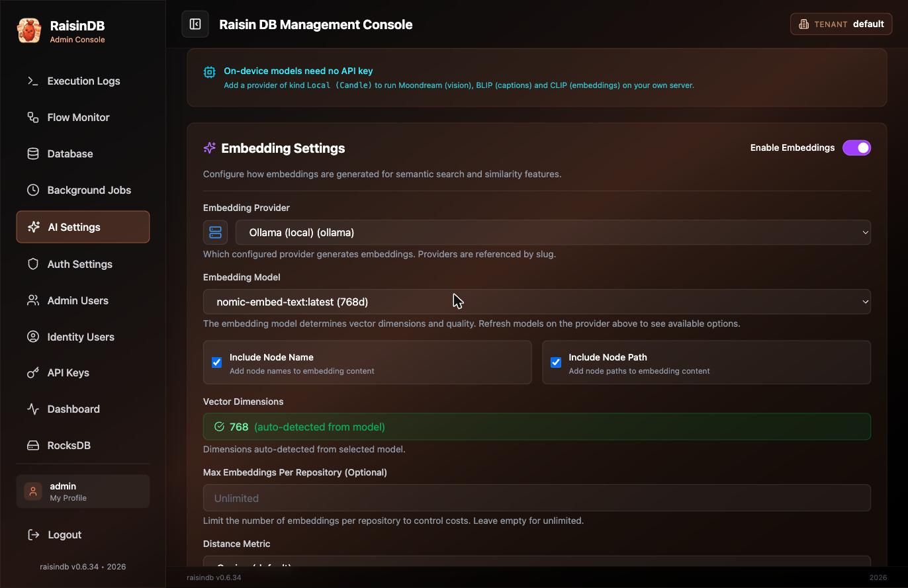Uncheck Include Node Path checkbox
Viewport: 908px width, 588px height.
556,362
